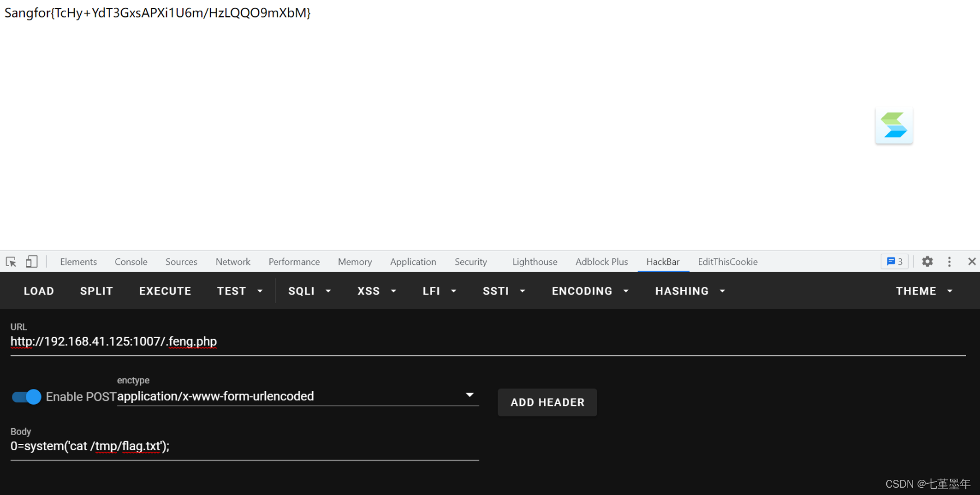Toggle the device toolbar icon

[31, 262]
